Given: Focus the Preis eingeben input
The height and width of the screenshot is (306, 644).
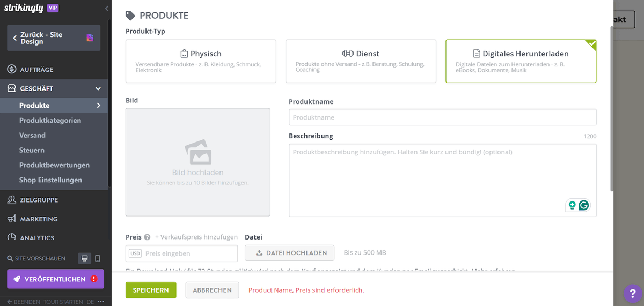Looking at the screenshot, I should (181, 253).
